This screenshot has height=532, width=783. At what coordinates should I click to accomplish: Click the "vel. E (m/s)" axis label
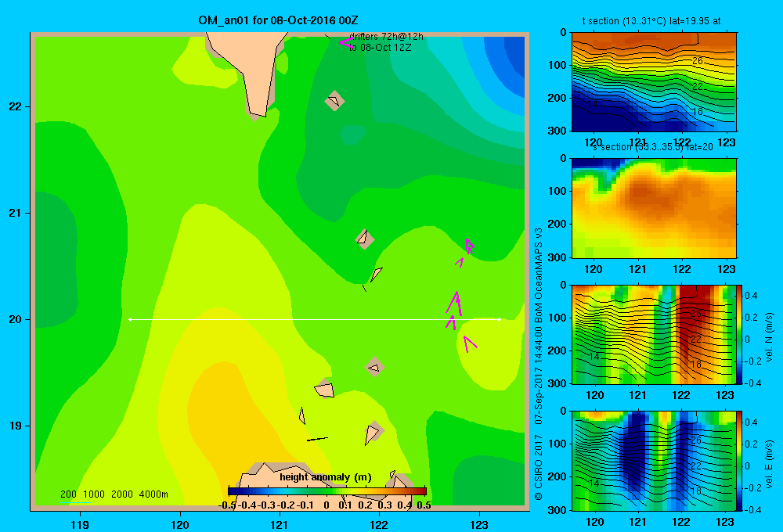click(769, 463)
